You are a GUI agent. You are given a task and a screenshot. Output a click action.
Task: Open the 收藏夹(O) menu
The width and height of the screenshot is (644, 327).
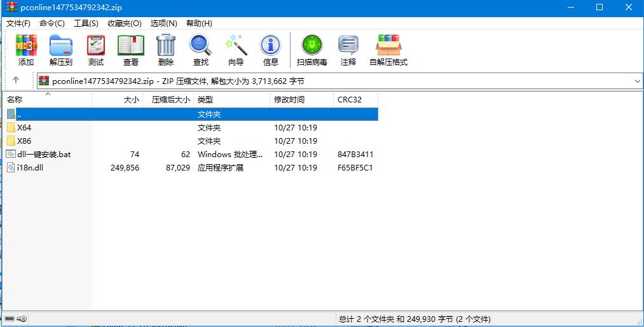coord(125,24)
